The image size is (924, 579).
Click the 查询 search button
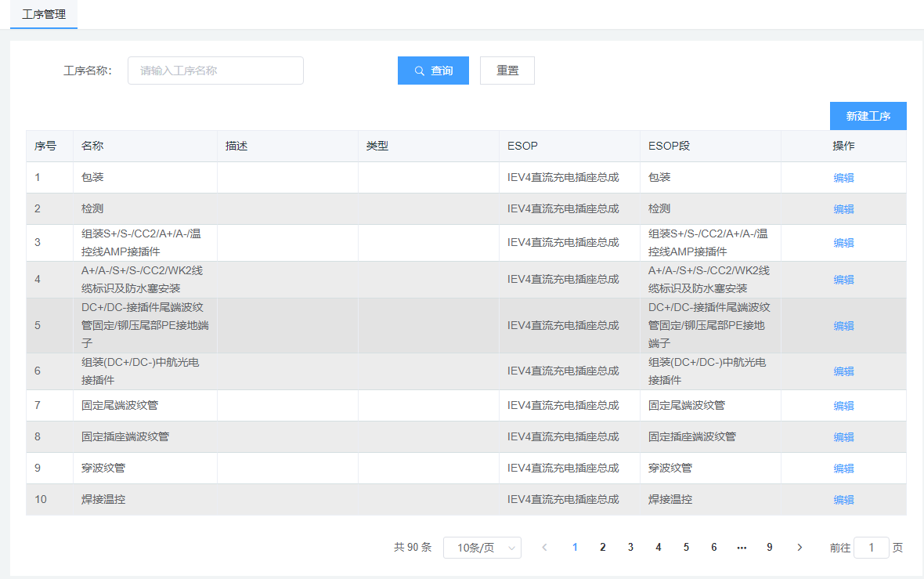click(433, 71)
